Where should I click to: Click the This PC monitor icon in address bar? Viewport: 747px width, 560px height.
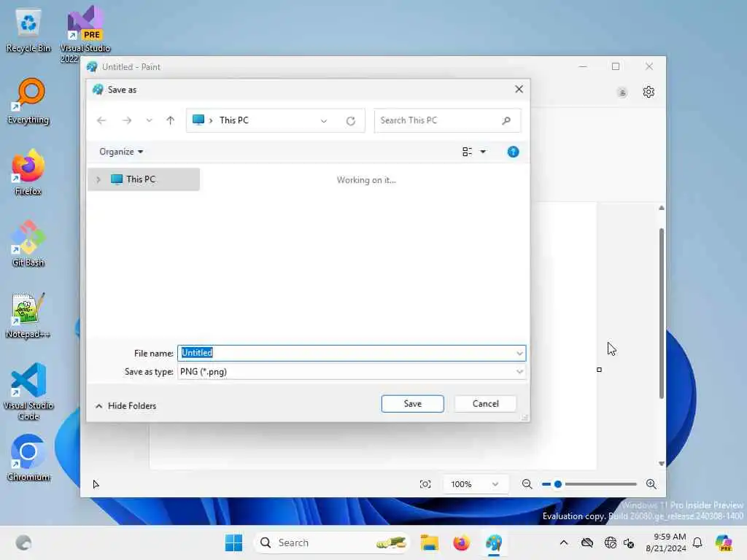(x=198, y=120)
